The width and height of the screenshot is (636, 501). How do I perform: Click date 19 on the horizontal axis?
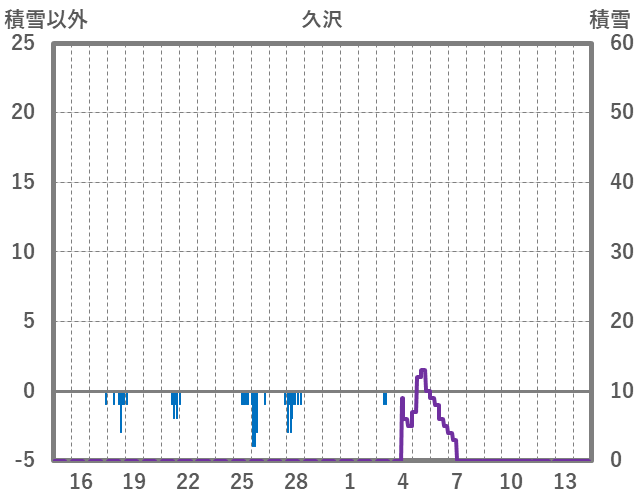(x=135, y=481)
